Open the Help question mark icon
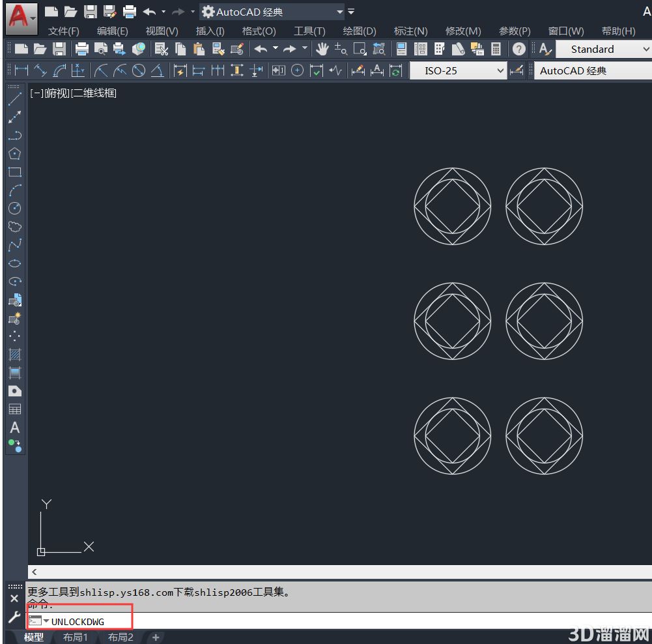The width and height of the screenshot is (652, 644). pos(518,49)
